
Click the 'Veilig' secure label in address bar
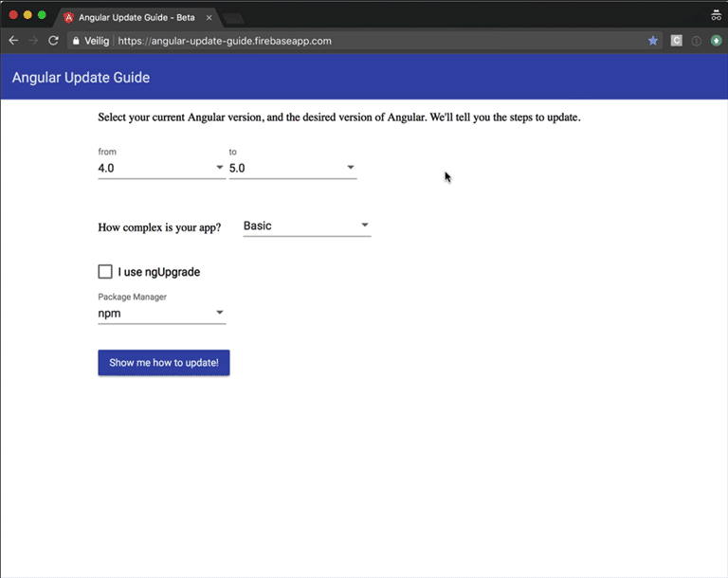[x=97, y=41]
